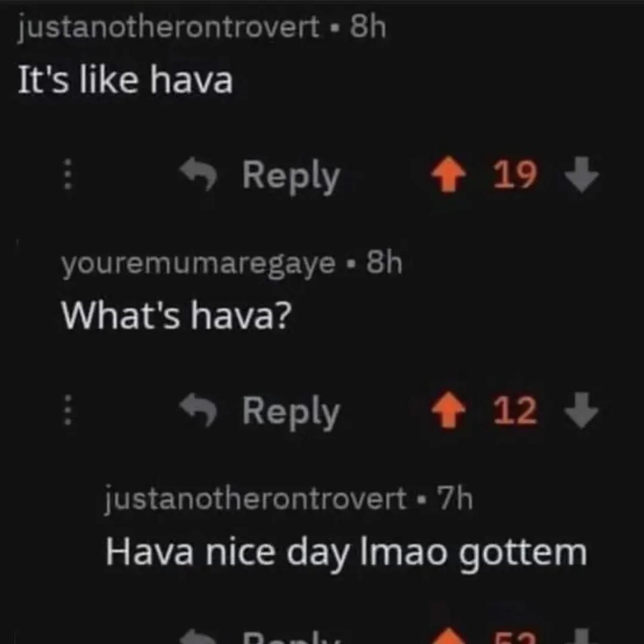Click the 8h timestamp on youremumaregaye comment
The height and width of the screenshot is (644, 644).
384,263
